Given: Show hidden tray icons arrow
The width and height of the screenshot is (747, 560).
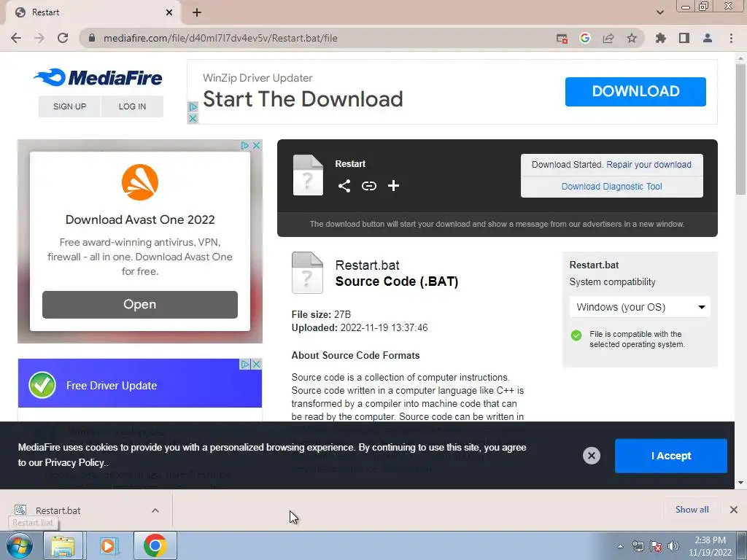Looking at the screenshot, I should (620, 547).
